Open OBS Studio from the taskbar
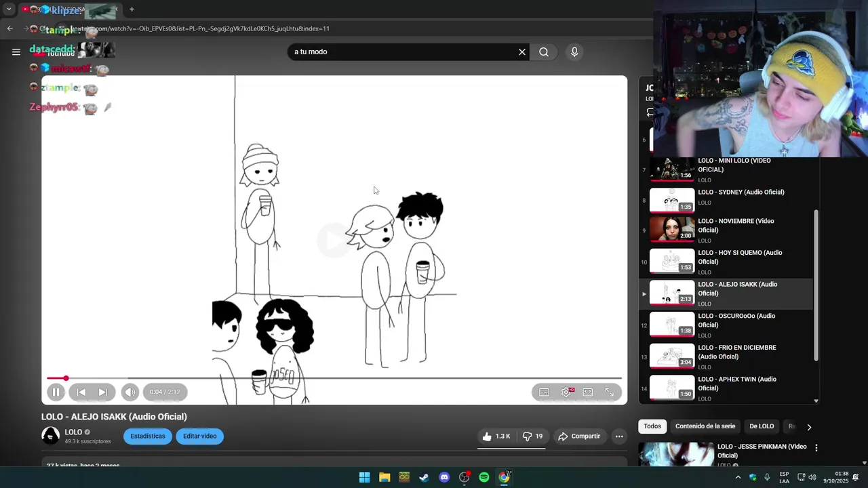 point(464,477)
